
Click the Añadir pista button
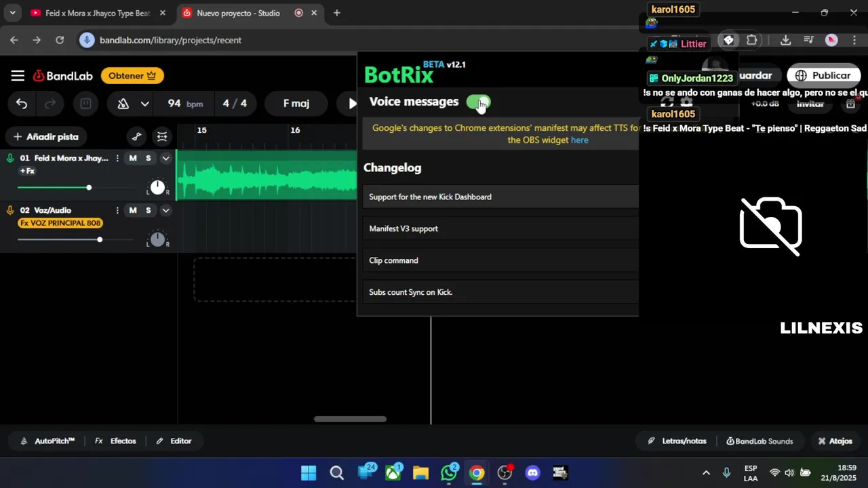pyautogui.click(x=46, y=137)
